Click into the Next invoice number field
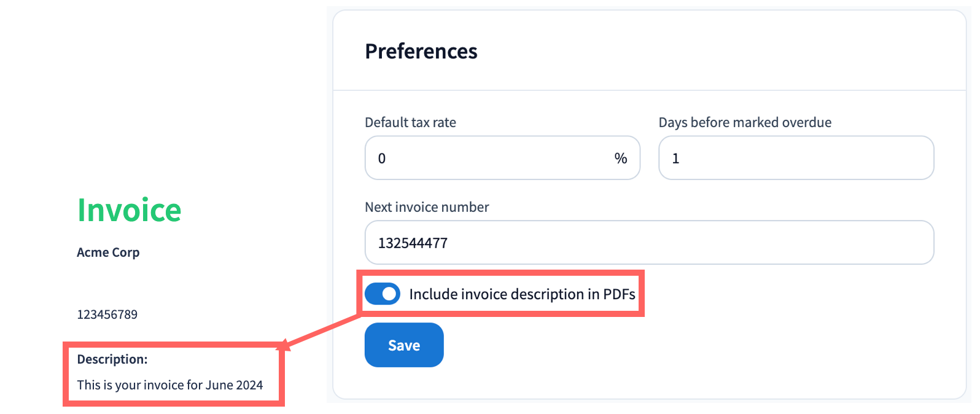 pos(649,243)
